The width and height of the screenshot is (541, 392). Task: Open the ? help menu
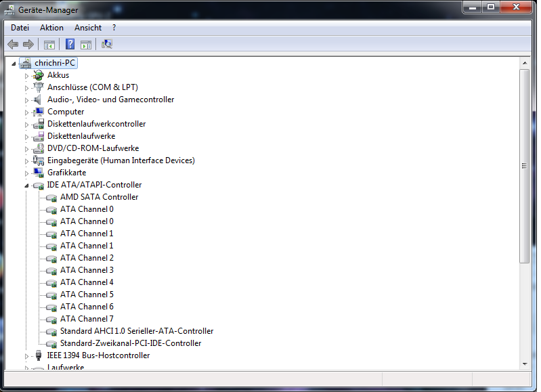pos(114,28)
